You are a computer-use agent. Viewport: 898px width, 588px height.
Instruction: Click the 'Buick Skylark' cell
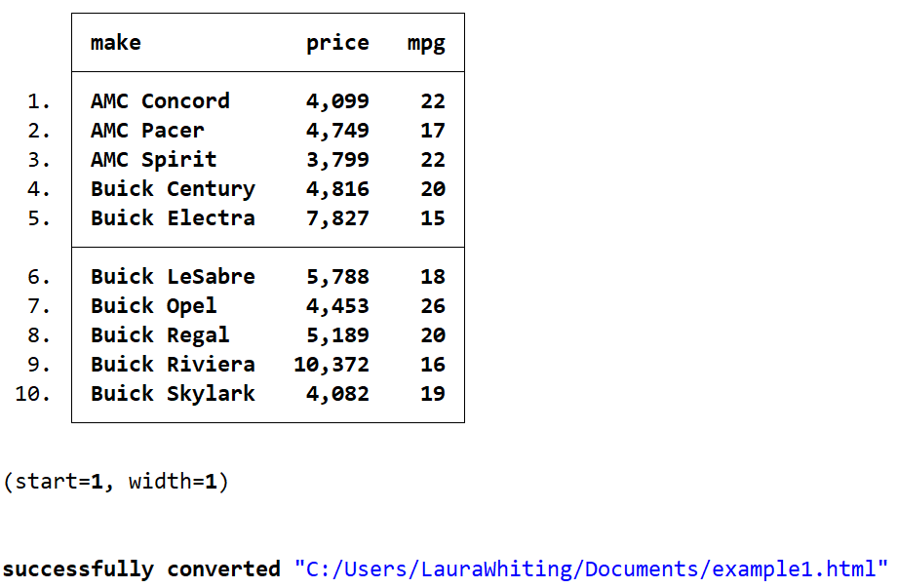[173, 394]
